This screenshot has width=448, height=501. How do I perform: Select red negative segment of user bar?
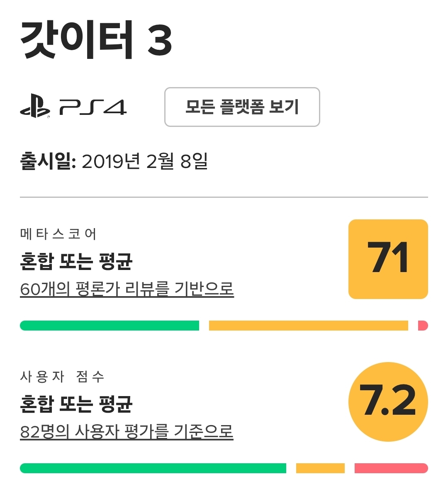(391, 468)
